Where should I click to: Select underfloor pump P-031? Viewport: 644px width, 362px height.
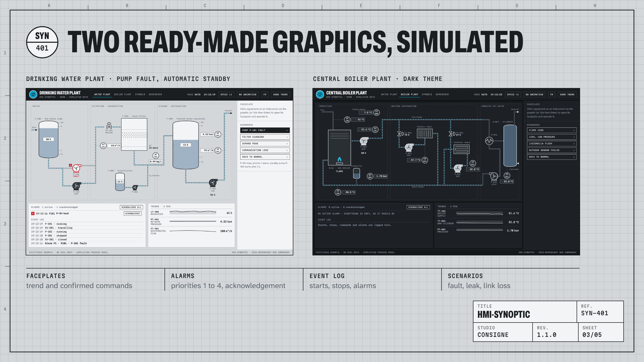click(x=458, y=168)
